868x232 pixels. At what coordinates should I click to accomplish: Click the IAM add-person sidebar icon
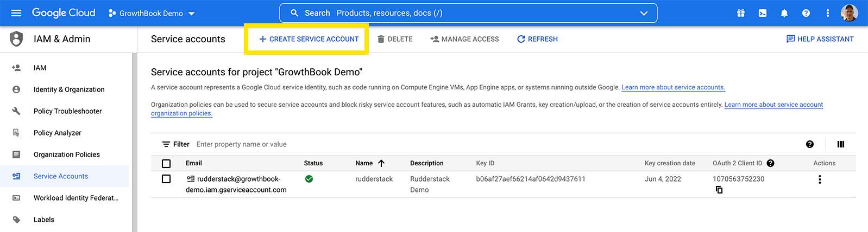(x=16, y=68)
